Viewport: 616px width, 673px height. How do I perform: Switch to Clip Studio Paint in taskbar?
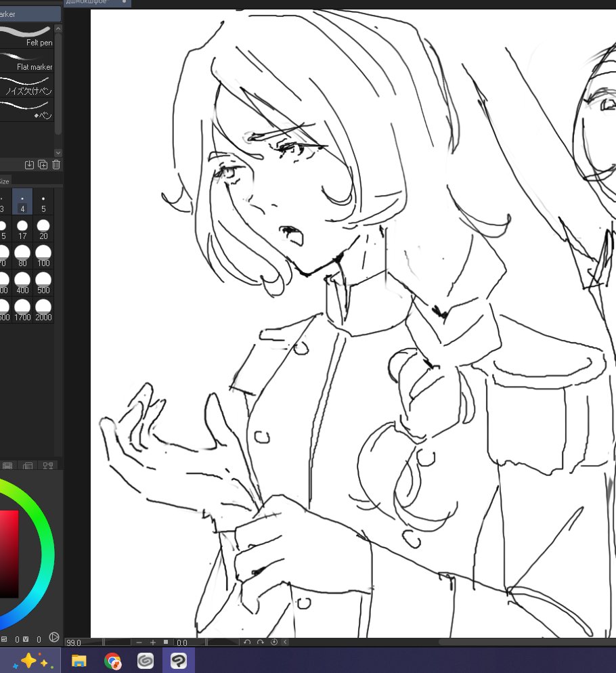click(x=179, y=661)
